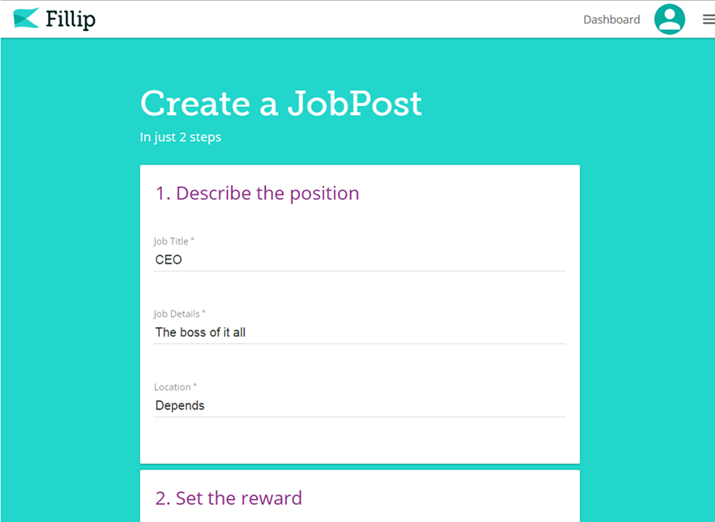Click the 'Create a JobPost' page title

(281, 103)
